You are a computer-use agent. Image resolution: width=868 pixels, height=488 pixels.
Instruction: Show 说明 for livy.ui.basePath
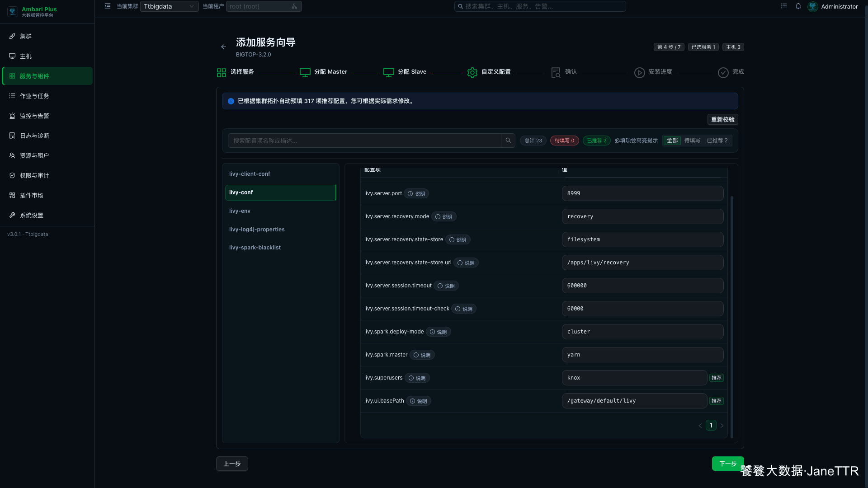[419, 401]
